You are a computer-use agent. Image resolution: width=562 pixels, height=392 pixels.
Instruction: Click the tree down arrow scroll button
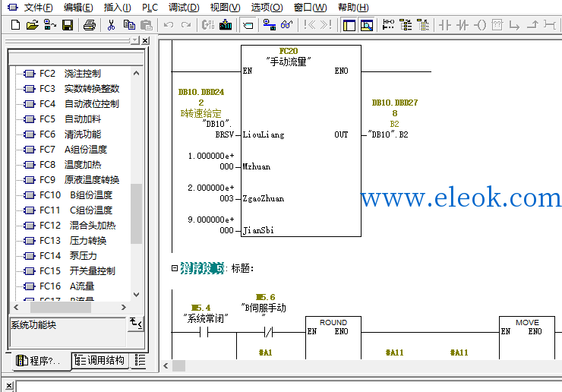coord(136,295)
